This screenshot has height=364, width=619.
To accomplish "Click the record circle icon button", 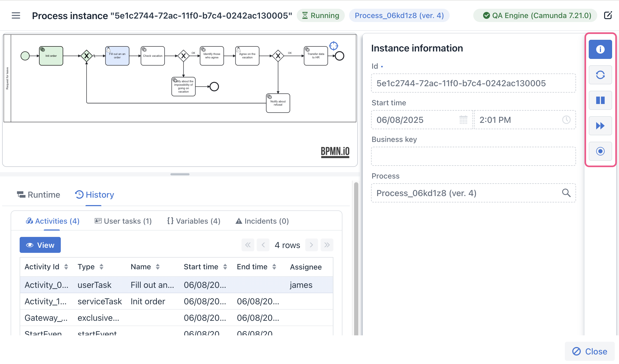I will pyautogui.click(x=600, y=151).
